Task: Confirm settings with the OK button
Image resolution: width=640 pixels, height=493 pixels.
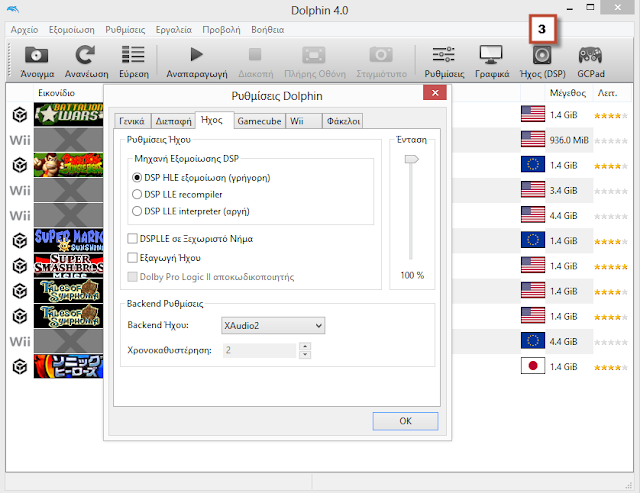Action: (x=405, y=421)
